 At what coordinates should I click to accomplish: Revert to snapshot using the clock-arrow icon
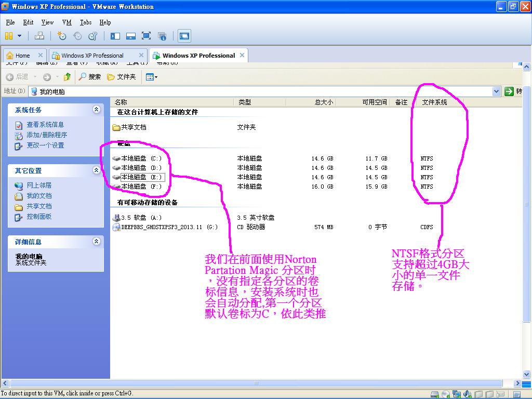(x=77, y=36)
